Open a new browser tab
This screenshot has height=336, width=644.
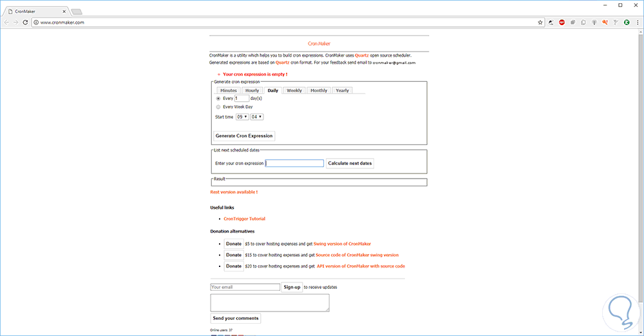pos(77,12)
